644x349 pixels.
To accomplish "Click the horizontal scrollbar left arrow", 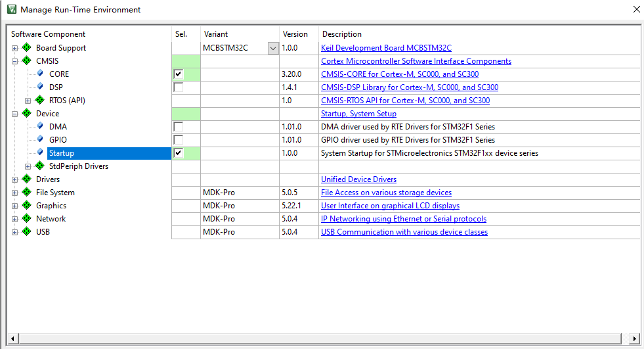I will pos(12,338).
